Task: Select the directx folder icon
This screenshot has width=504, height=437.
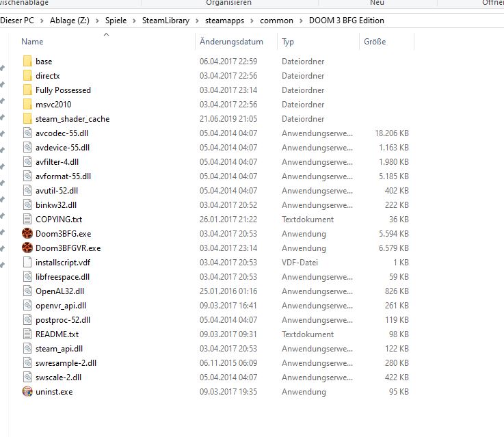Action: point(27,75)
